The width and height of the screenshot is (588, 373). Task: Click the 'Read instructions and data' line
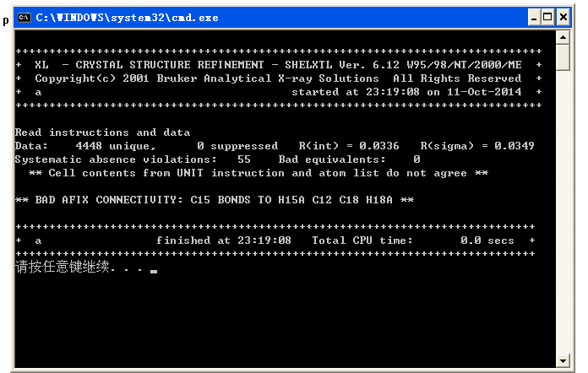(x=102, y=132)
